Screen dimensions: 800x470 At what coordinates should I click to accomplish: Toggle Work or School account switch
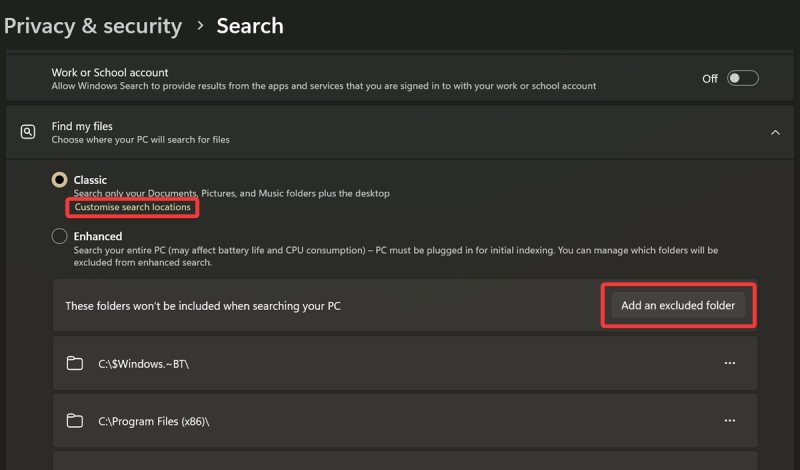742,78
